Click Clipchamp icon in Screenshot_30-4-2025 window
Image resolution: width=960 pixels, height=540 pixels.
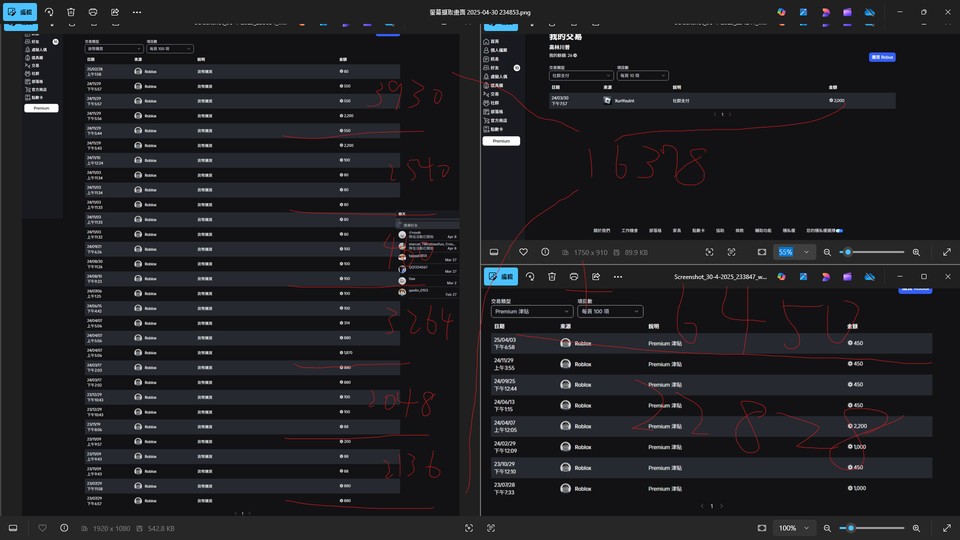[x=847, y=277]
